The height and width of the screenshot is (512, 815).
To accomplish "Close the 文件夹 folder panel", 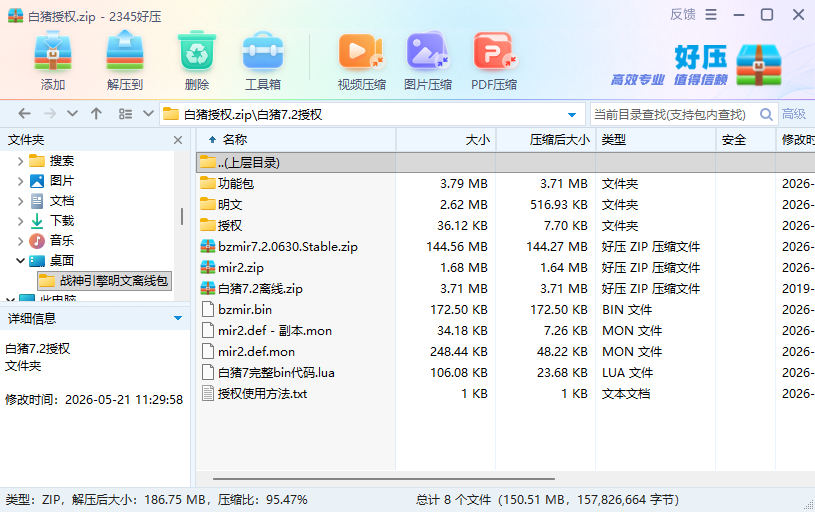I will 178,140.
